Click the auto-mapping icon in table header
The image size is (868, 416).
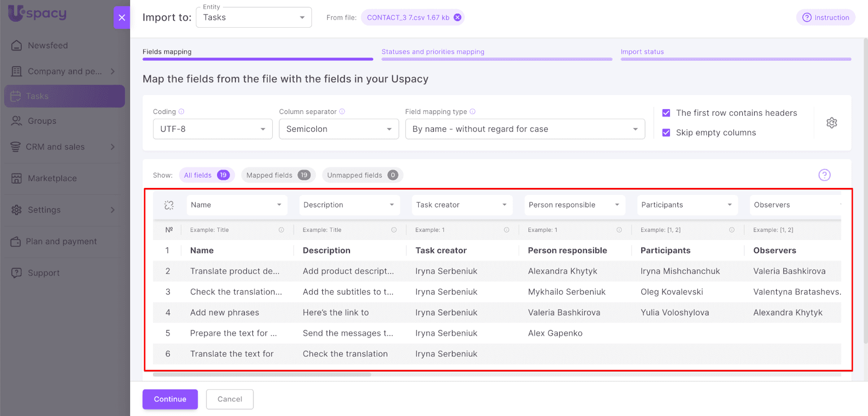coord(169,205)
